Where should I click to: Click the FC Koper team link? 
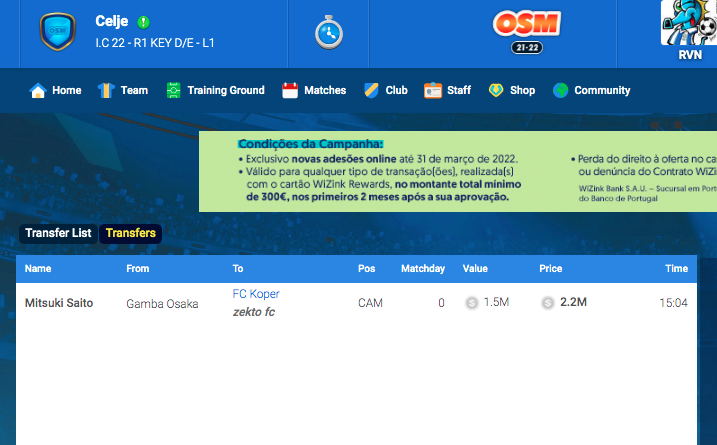point(256,294)
